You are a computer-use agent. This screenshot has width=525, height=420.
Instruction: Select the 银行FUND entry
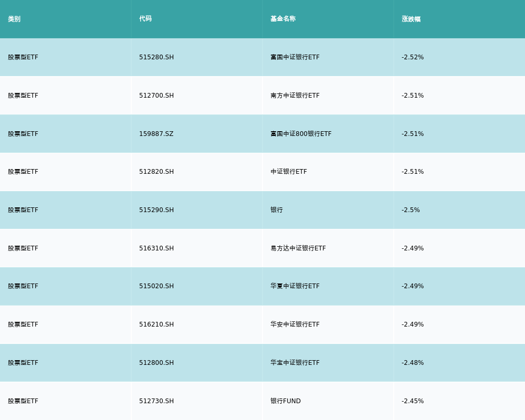tap(286, 401)
